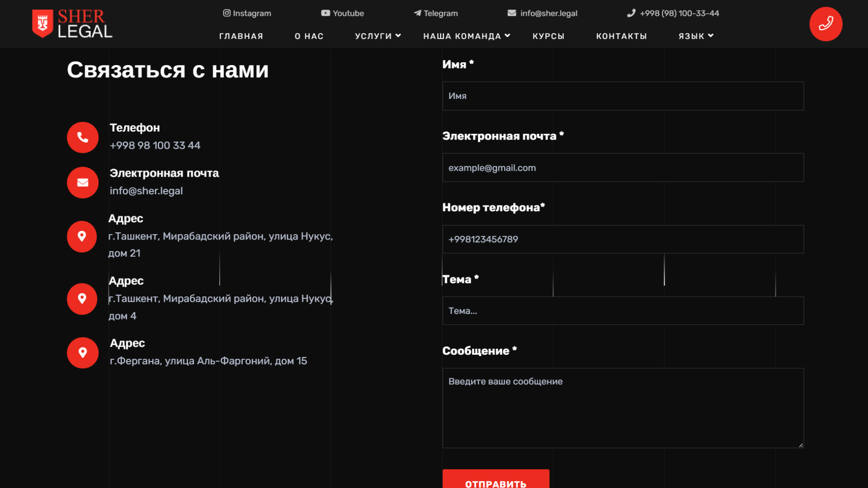Click location pin icon for дом 21 address

82,236
